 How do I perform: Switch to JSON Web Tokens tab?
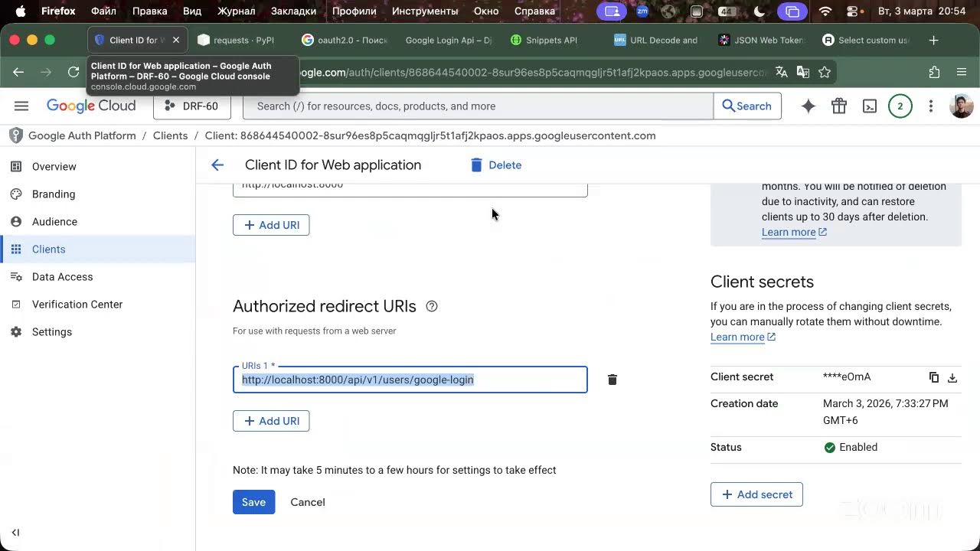point(761,41)
